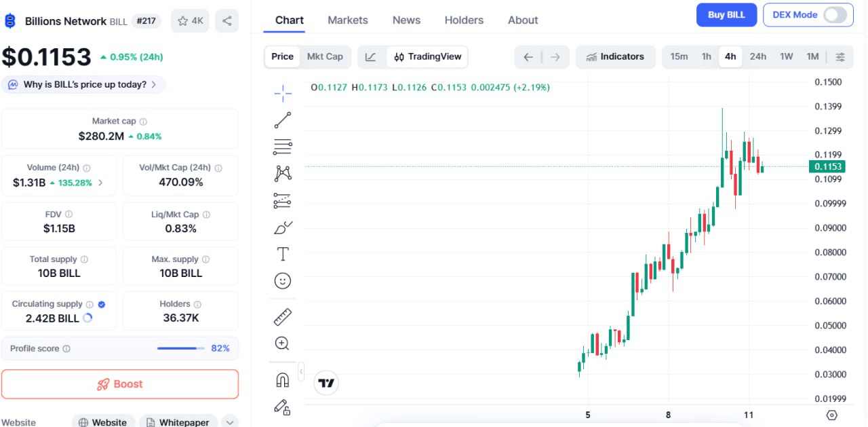
Task: Lock all drawing tools pencil icon
Action: (283, 407)
